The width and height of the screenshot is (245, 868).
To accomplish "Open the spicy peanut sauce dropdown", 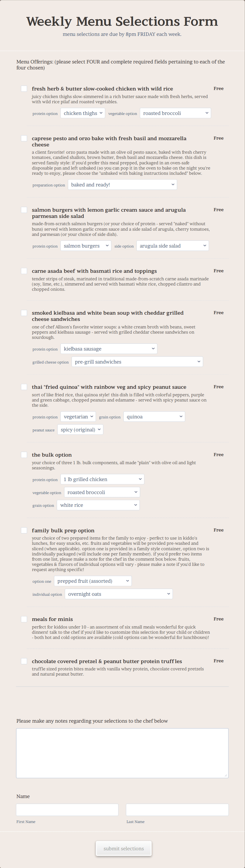I will pos(80,429).
